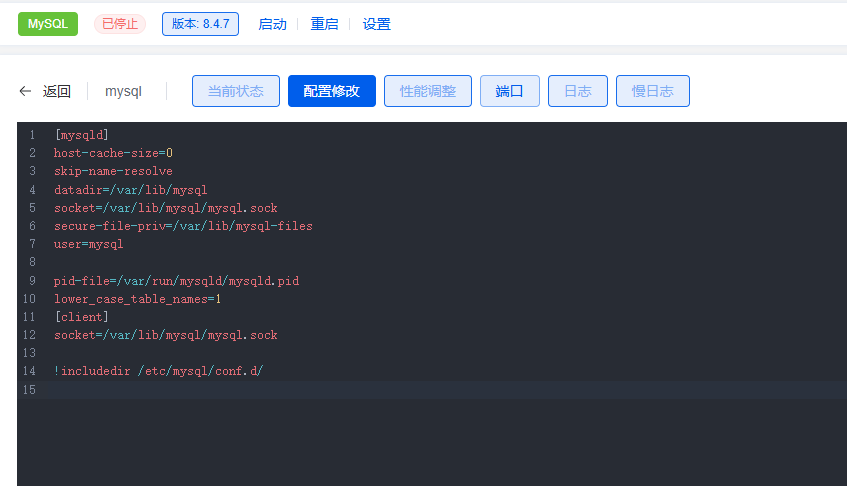Click the 已停止 status tag
The image size is (847, 486).
pyautogui.click(x=120, y=24)
